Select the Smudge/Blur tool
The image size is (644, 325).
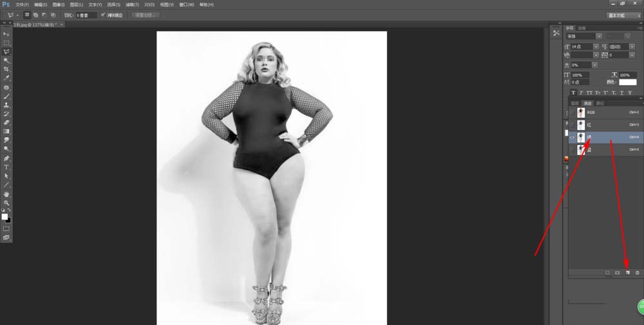tap(6, 140)
